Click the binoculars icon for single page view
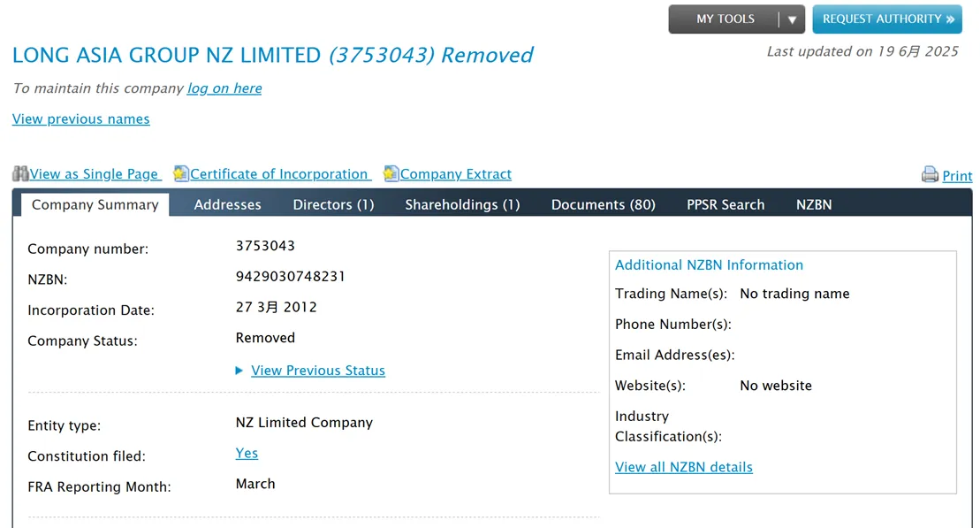This screenshot has height=528, width=980. click(x=20, y=174)
